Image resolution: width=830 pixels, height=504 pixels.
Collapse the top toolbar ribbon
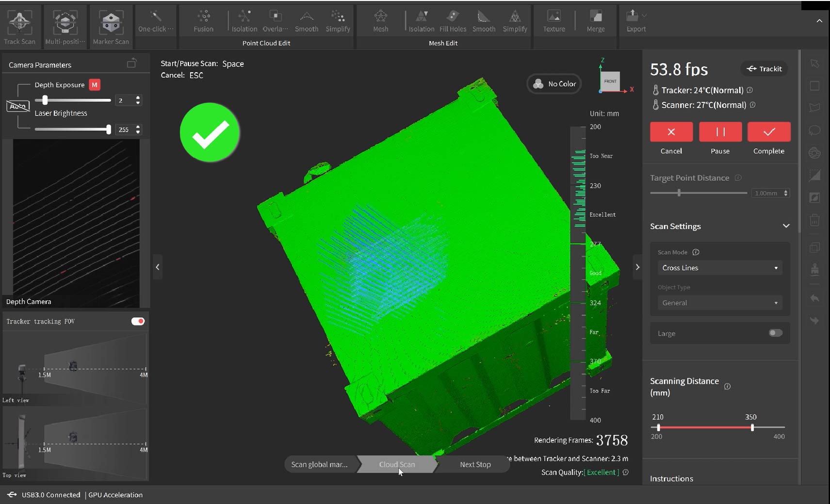coord(819,21)
